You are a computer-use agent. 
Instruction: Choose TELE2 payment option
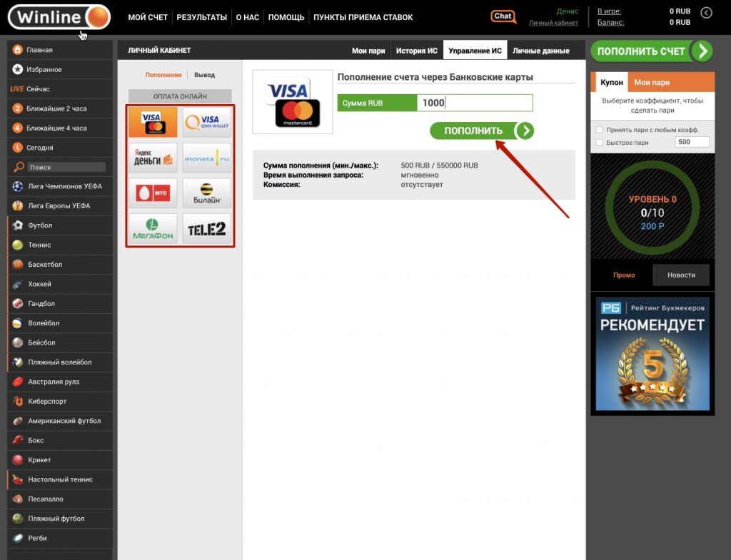tap(207, 228)
